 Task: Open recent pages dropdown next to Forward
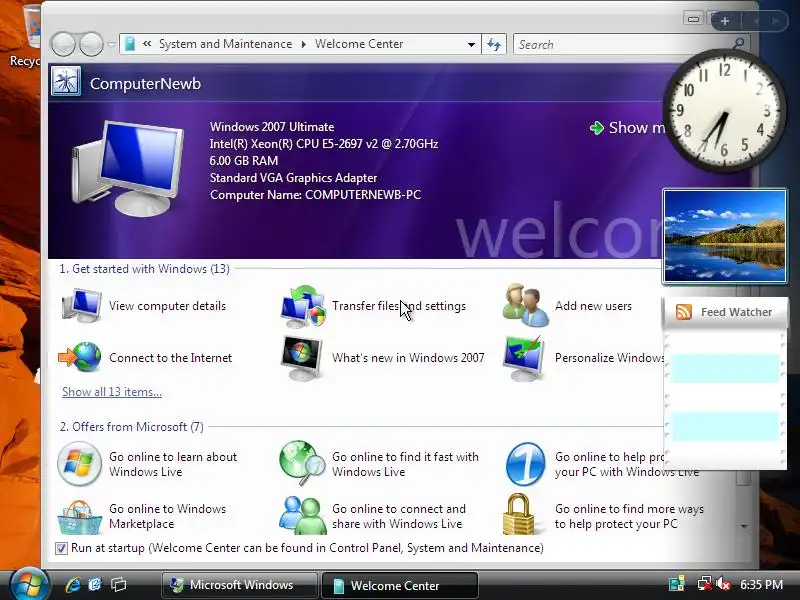click(x=111, y=44)
